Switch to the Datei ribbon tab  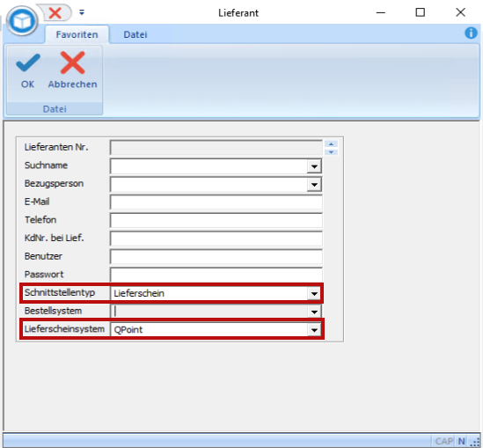pyautogui.click(x=135, y=34)
